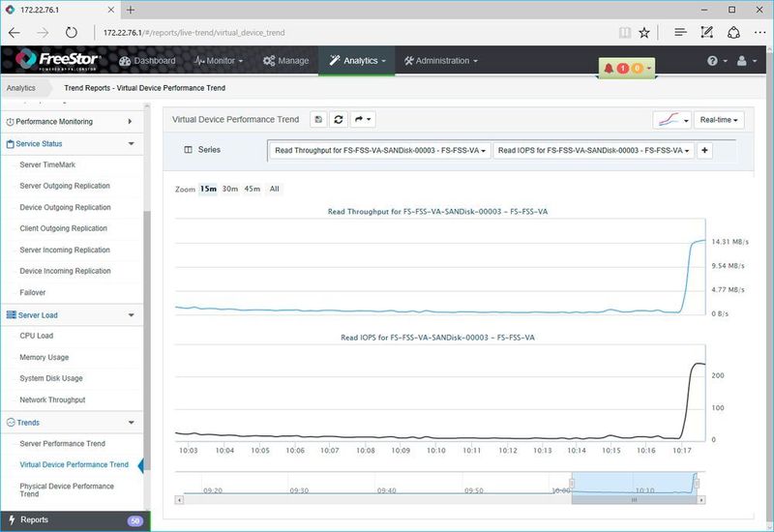The image size is (774, 532).
Task: Click the Reports count badge 50
Action: pyautogui.click(x=135, y=520)
